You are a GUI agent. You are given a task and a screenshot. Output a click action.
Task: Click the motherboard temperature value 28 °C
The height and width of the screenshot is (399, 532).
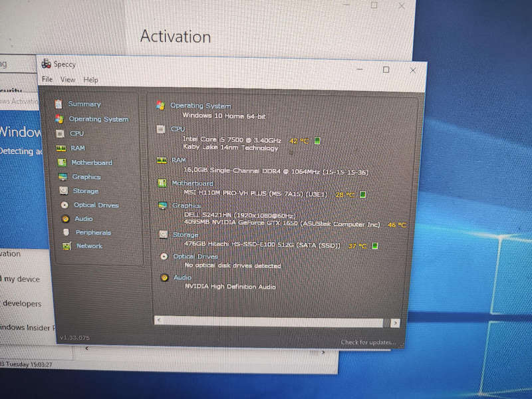tap(344, 195)
